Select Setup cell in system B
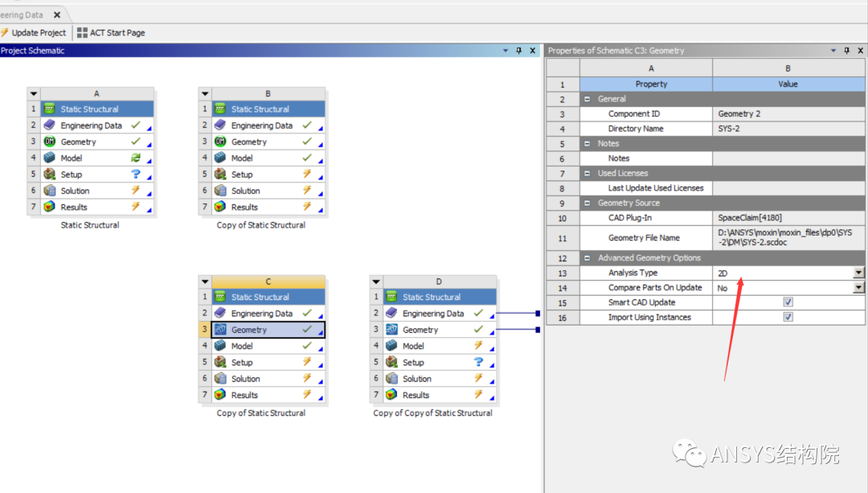 click(x=268, y=174)
